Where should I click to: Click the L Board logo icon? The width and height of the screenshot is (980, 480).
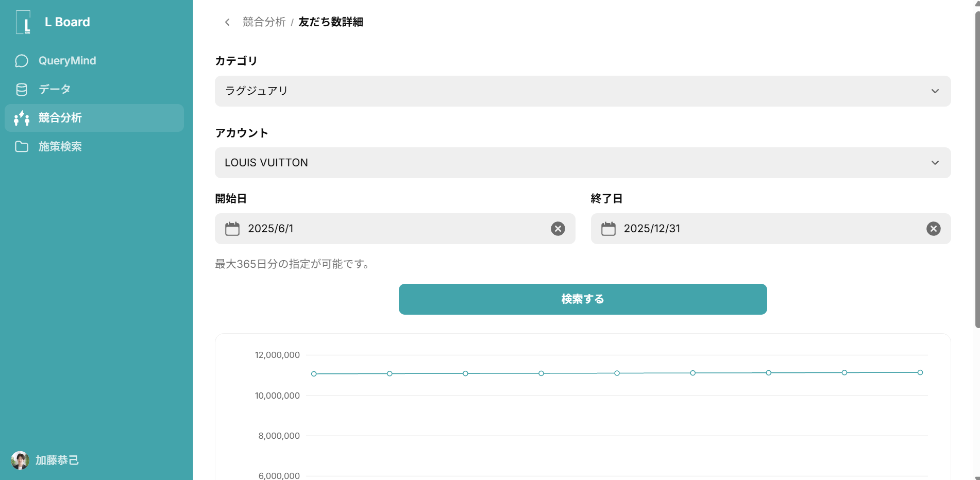23,22
